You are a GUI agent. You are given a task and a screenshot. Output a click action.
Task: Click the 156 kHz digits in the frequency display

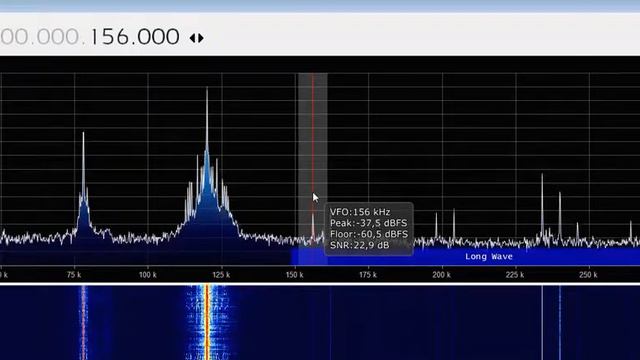109,37
